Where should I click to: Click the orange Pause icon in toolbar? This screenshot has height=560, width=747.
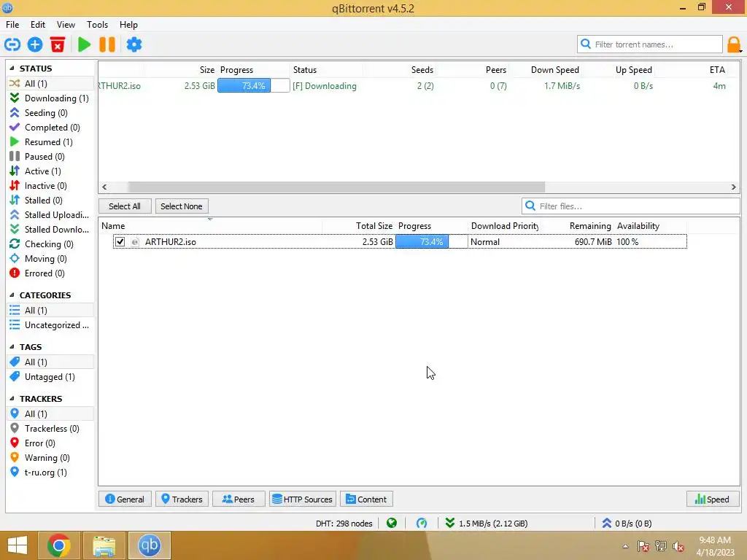(x=107, y=44)
